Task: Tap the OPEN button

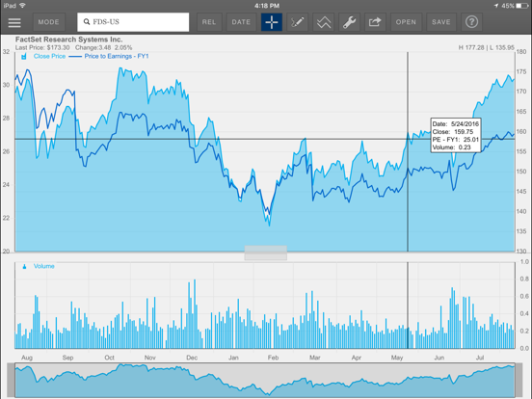Action: coord(406,22)
